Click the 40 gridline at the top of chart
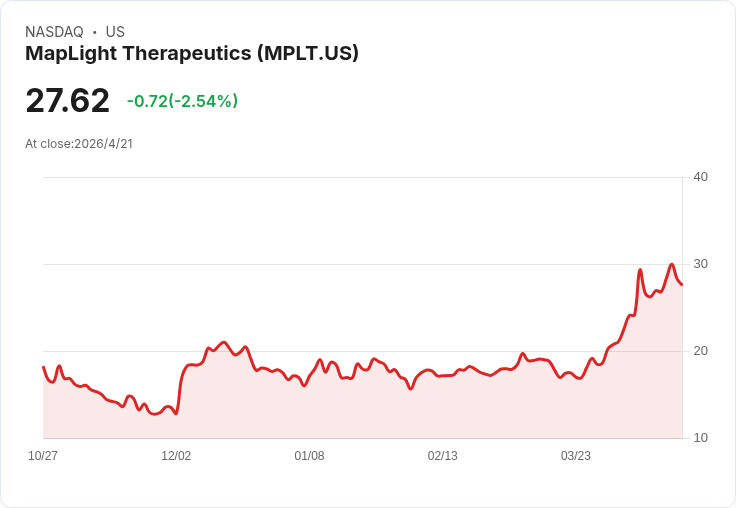 pos(360,178)
